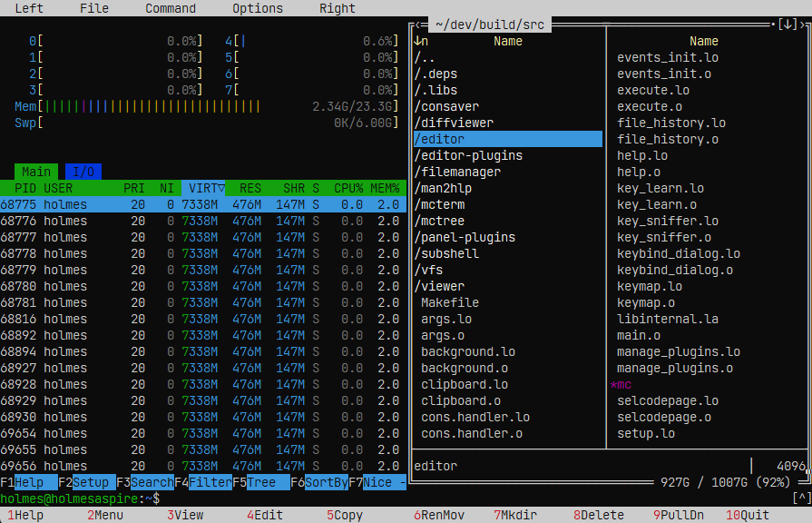The width and height of the screenshot is (812, 523).
Task: Click htop F4 Filter button
Action: coord(203,482)
